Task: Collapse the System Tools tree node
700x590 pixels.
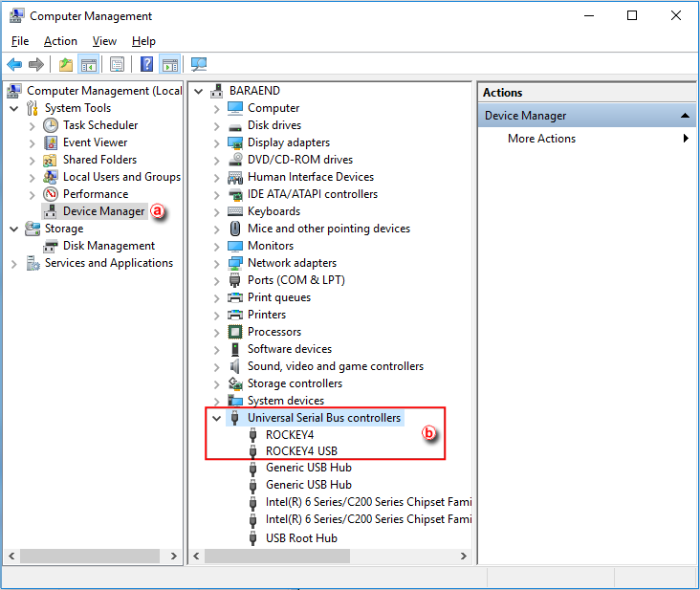Action: [x=14, y=108]
